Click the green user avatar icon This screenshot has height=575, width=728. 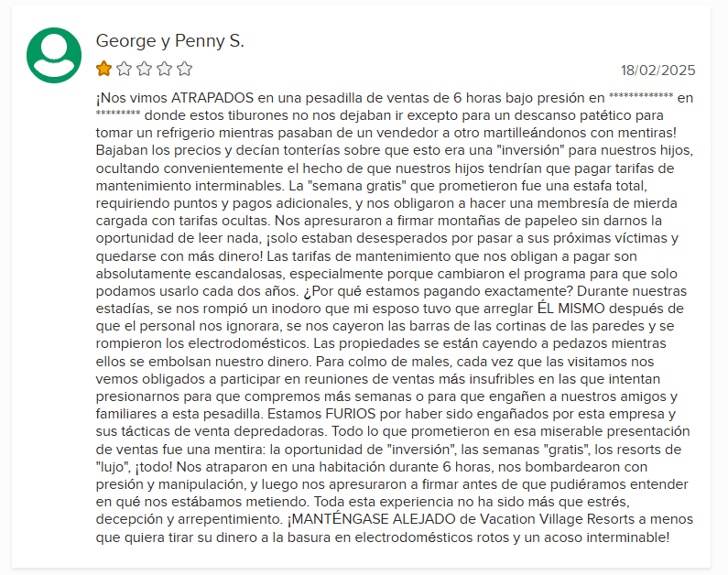pyautogui.click(x=54, y=55)
